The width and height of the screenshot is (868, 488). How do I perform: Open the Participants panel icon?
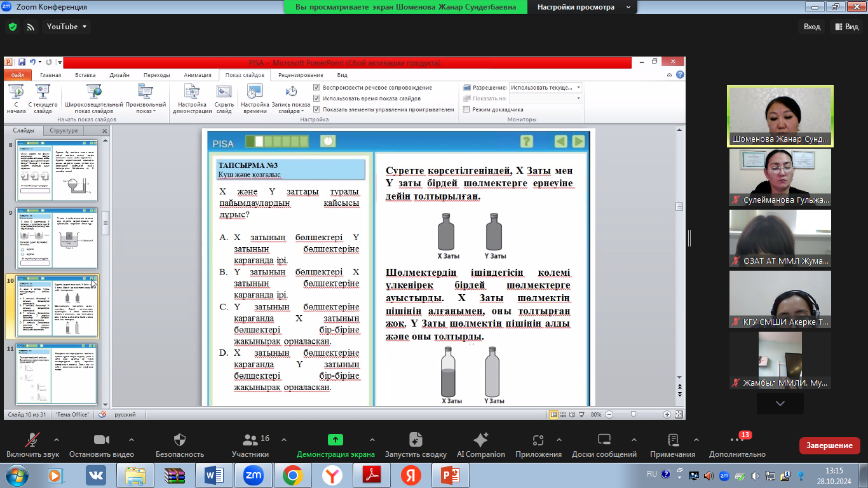pos(250,440)
